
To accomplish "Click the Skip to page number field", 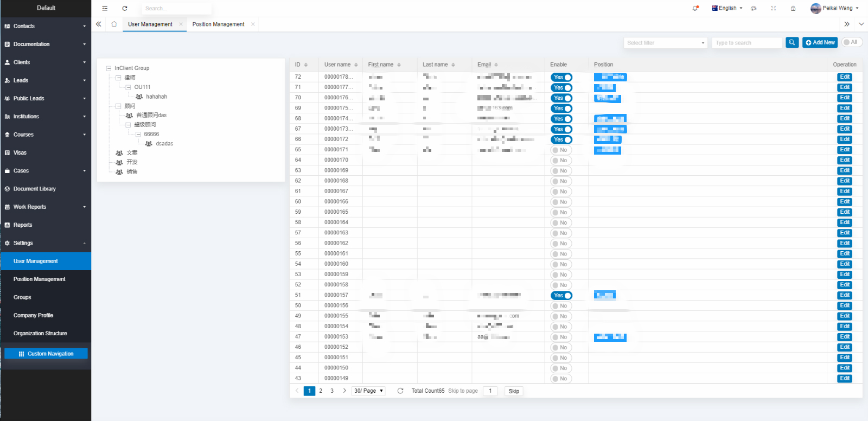I will (490, 391).
